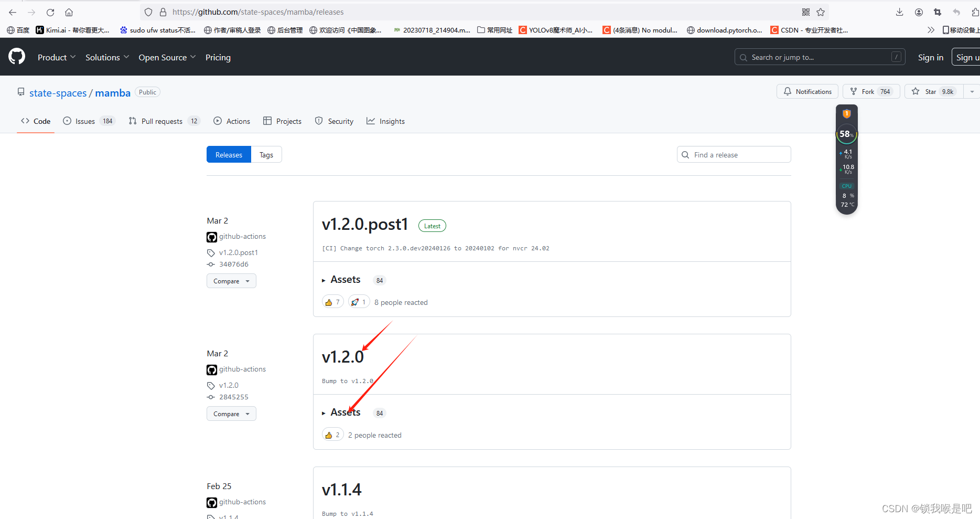Open the QR code icon in the address bar
980x519 pixels.
click(x=806, y=12)
